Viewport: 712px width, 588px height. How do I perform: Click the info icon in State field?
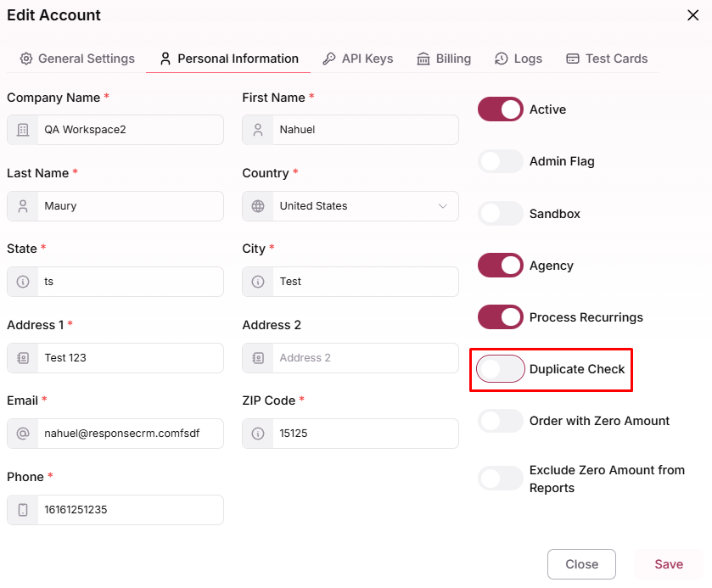point(23,282)
